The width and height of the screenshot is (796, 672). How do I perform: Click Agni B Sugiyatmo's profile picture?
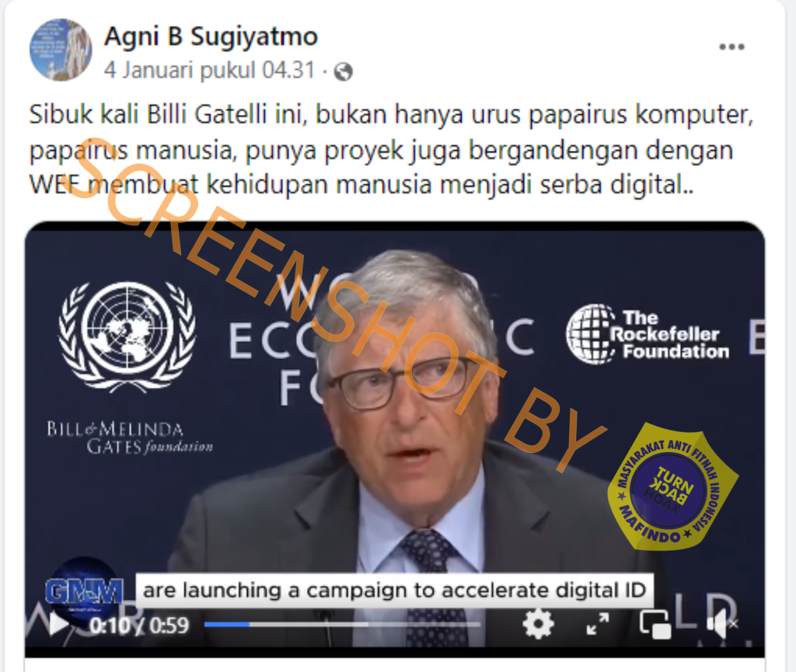tap(61, 50)
